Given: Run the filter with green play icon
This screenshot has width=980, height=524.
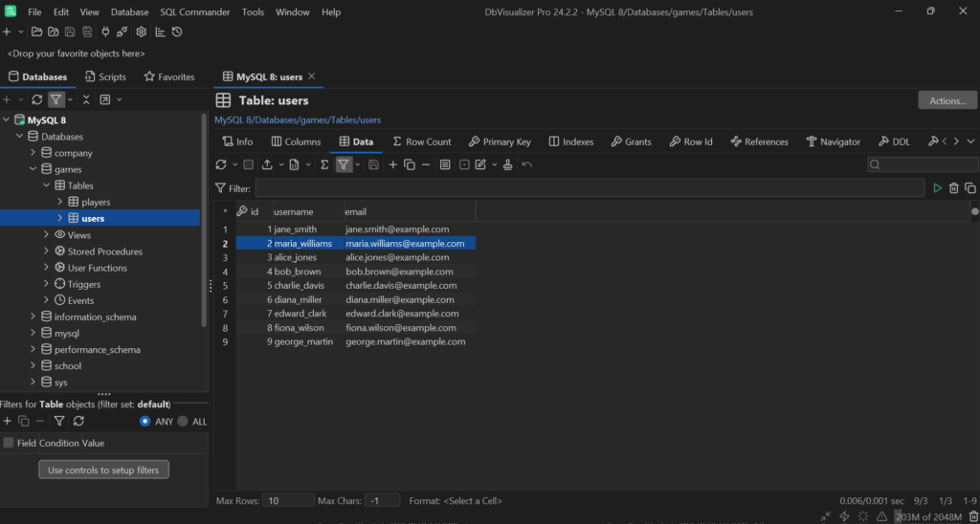Looking at the screenshot, I should point(937,188).
